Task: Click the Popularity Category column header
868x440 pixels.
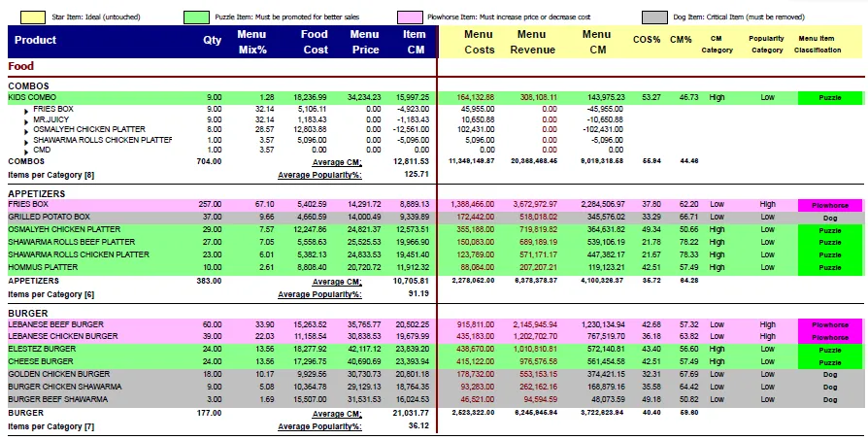Action: click(x=767, y=45)
